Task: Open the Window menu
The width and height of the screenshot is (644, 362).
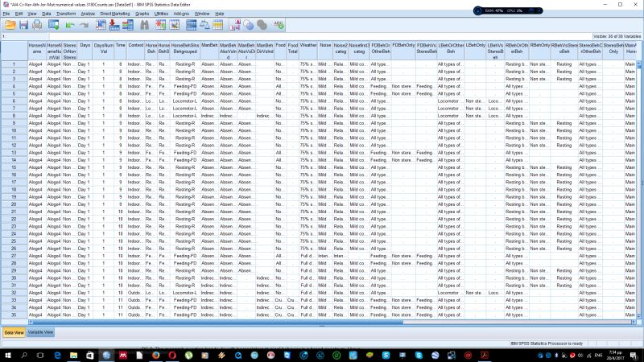Action: 202,14
